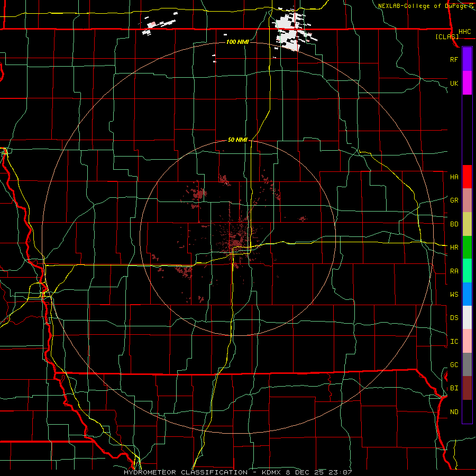Click the IC legend label

[x=454, y=342]
